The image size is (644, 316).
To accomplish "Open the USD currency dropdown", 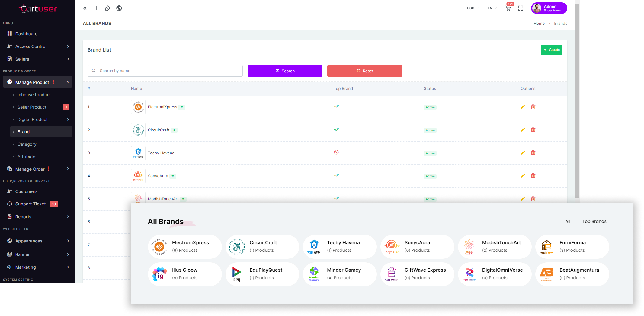I will click(x=473, y=8).
